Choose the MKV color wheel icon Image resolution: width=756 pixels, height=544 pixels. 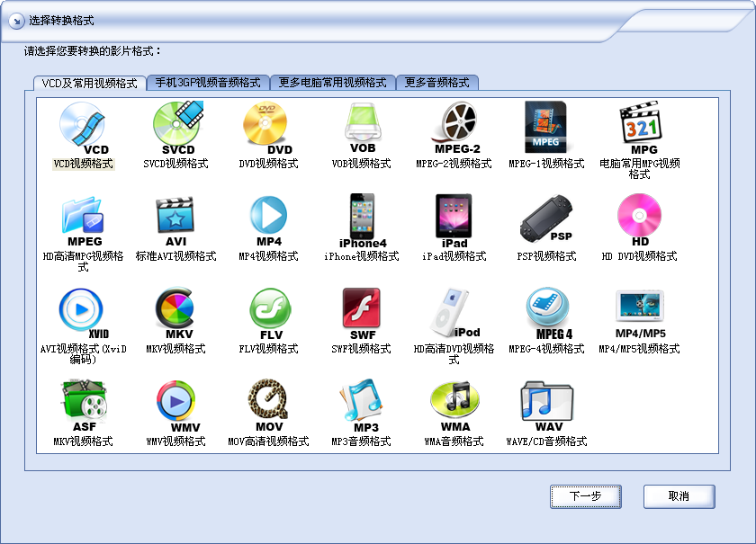[175, 314]
